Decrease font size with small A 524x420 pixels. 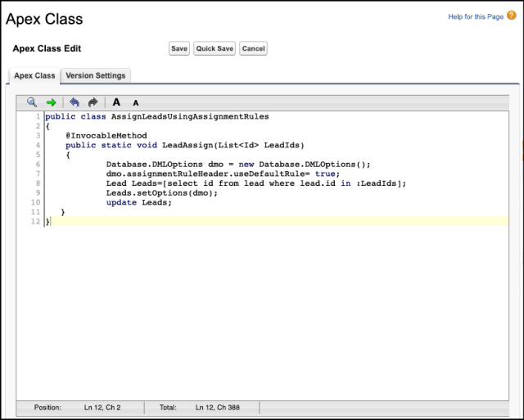pos(136,103)
